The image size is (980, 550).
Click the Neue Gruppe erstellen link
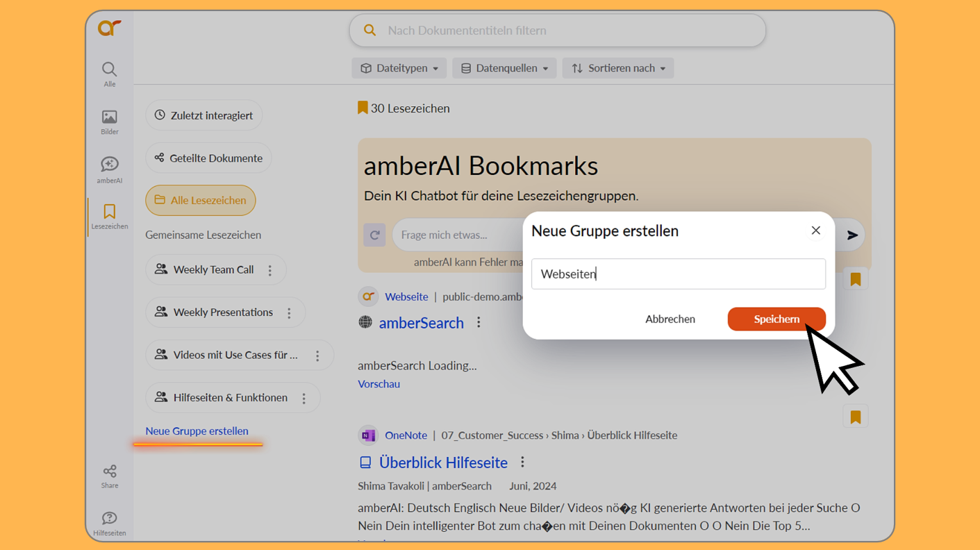197,431
